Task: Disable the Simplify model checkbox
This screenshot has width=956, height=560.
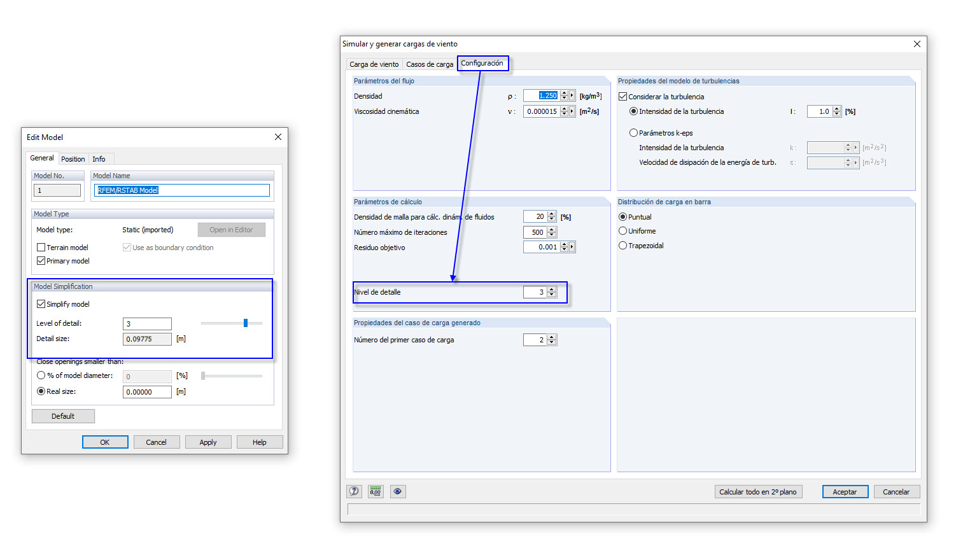Action: (x=41, y=304)
